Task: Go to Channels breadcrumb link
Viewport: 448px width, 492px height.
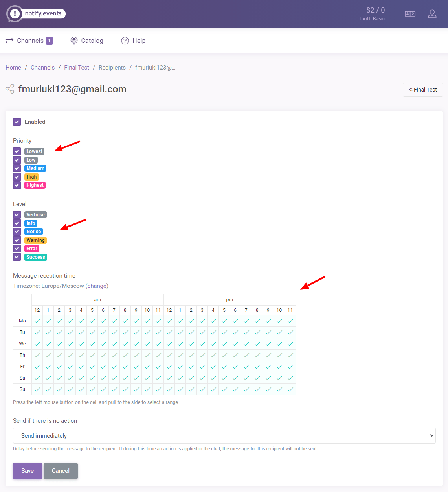Action: 42,68
